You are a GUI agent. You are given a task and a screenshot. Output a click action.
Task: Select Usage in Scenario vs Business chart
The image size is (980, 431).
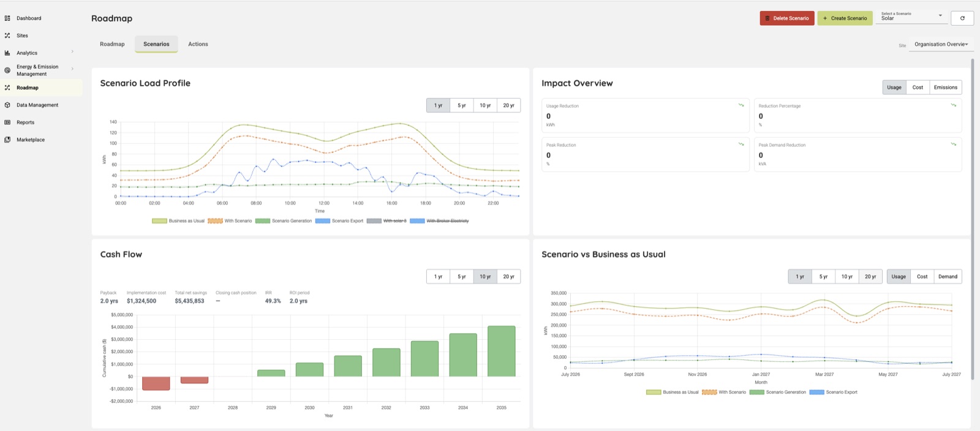tap(899, 277)
